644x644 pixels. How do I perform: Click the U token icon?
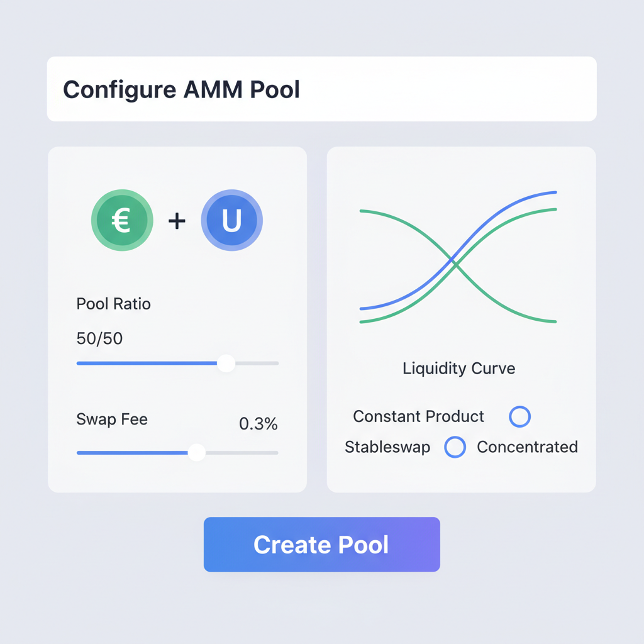click(x=231, y=220)
